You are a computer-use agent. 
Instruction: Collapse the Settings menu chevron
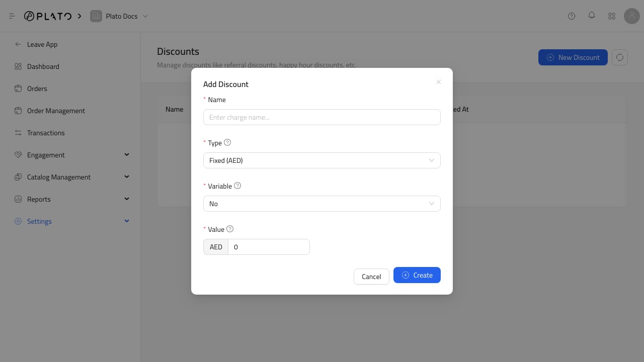click(127, 221)
